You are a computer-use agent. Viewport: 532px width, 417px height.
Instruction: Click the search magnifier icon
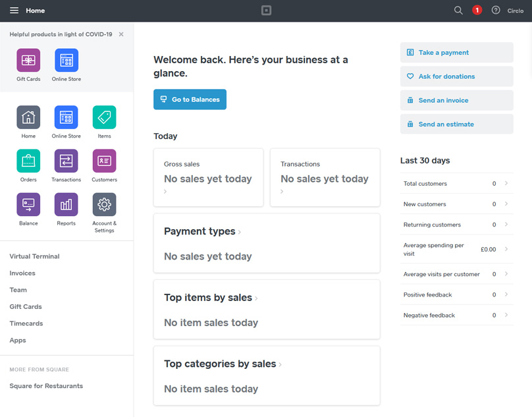point(458,11)
